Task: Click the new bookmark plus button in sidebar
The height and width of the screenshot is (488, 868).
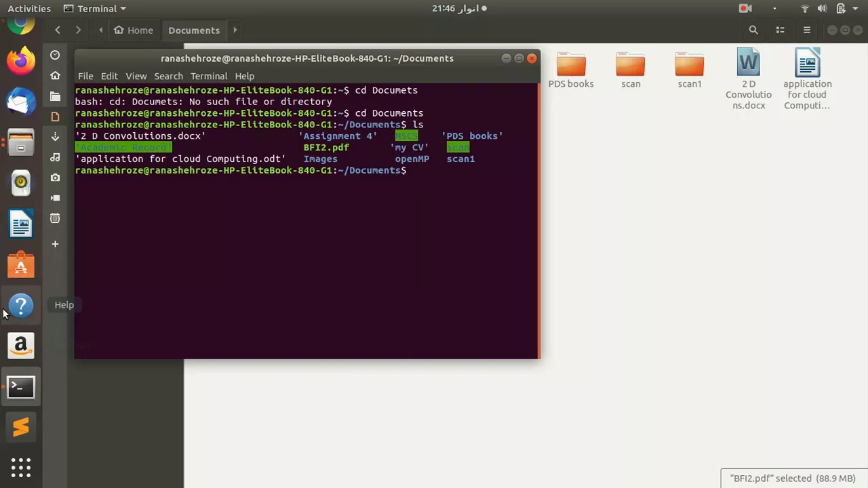Action: pos(55,244)
